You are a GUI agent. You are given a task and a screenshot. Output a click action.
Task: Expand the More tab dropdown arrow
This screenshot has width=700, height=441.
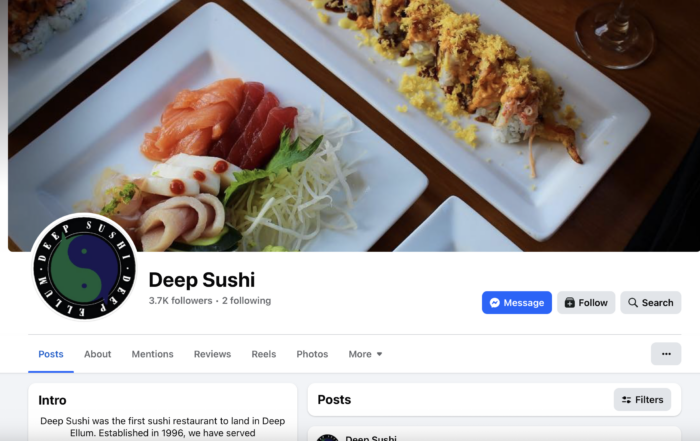pyautogui.click(x=379, y=354)
